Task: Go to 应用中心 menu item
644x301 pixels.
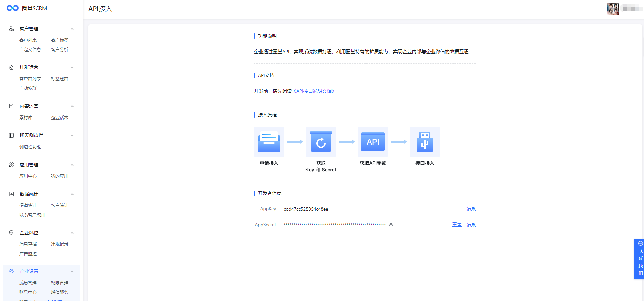Action: 28,176
